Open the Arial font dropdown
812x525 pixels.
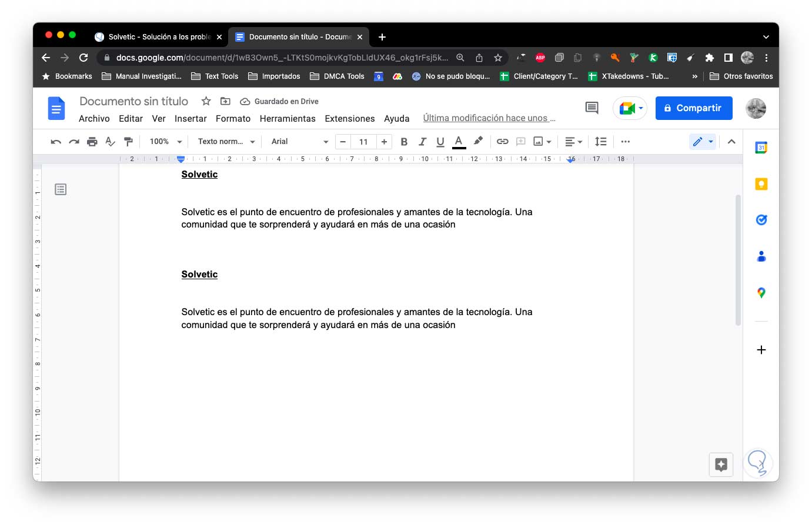(300, 142)
